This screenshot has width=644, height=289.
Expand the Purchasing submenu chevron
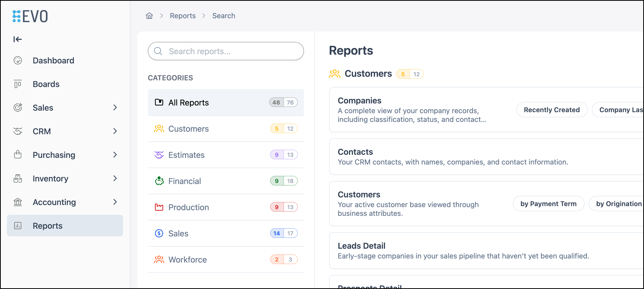[x=115, y=155]
